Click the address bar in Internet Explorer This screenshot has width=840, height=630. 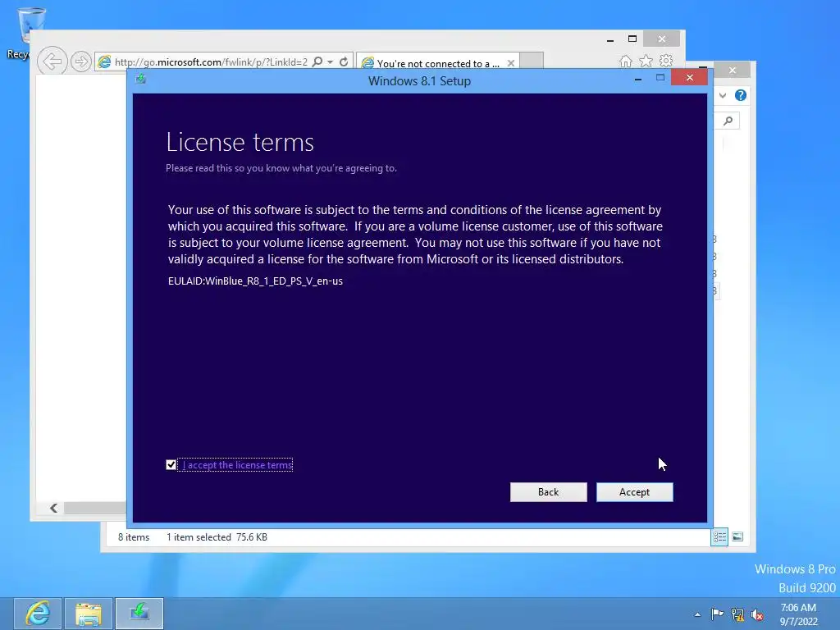click(x=211, y=62)
